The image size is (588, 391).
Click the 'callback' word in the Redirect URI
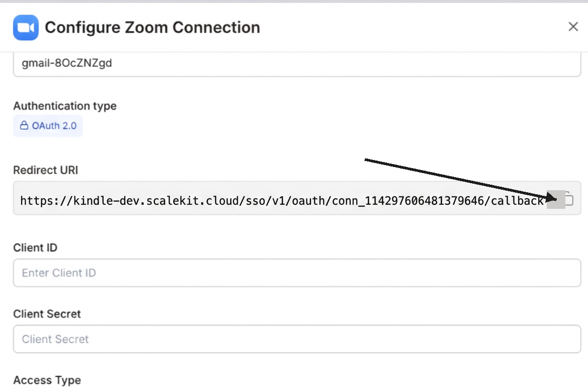(x=518, y=201)
